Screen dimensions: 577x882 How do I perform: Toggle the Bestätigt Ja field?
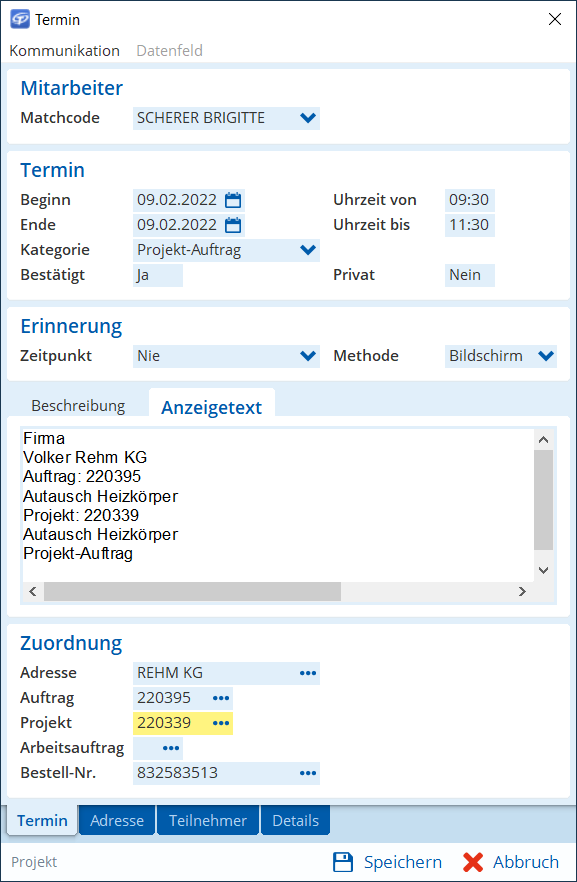pyautogui.click(x=157, y=275)
